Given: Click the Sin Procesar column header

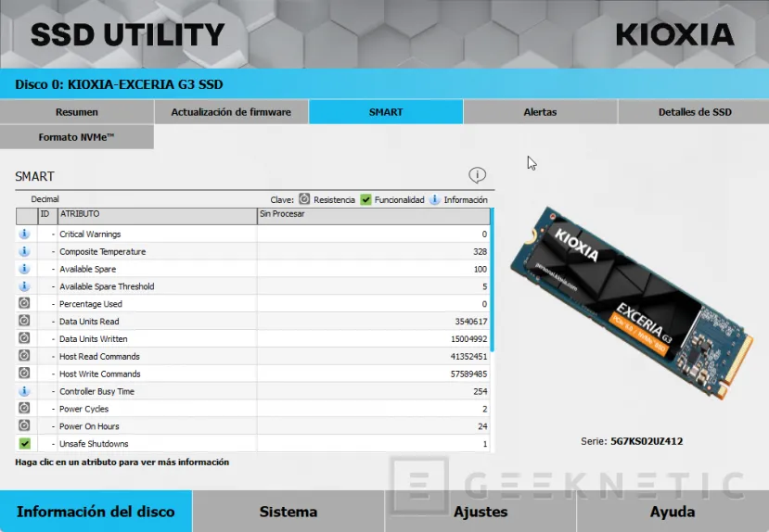Looking at the screenshot, I should coord(373,216).
